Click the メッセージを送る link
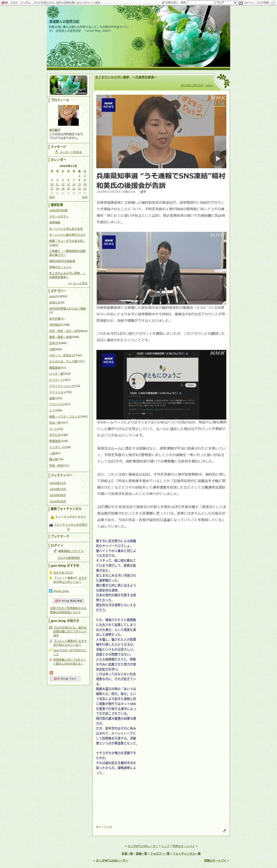Viewport: 277px width, 868px height. pos(70,152)
